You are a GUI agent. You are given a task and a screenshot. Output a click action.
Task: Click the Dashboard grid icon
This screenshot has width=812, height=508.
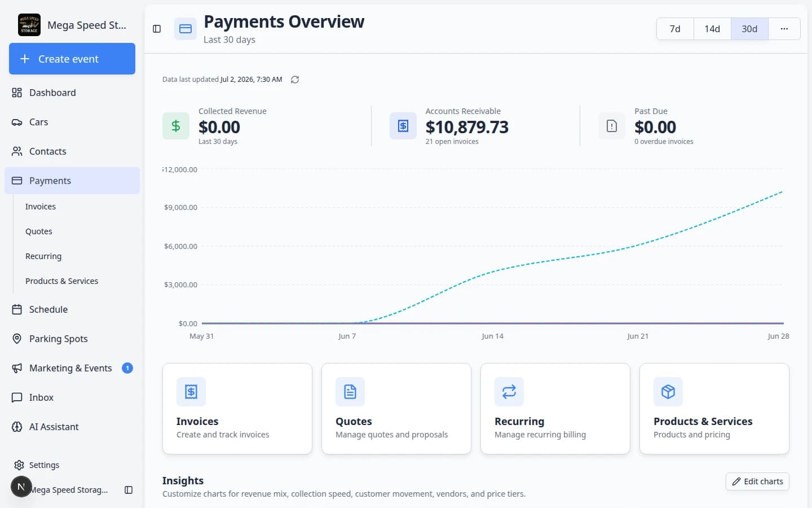pos(17,93)
